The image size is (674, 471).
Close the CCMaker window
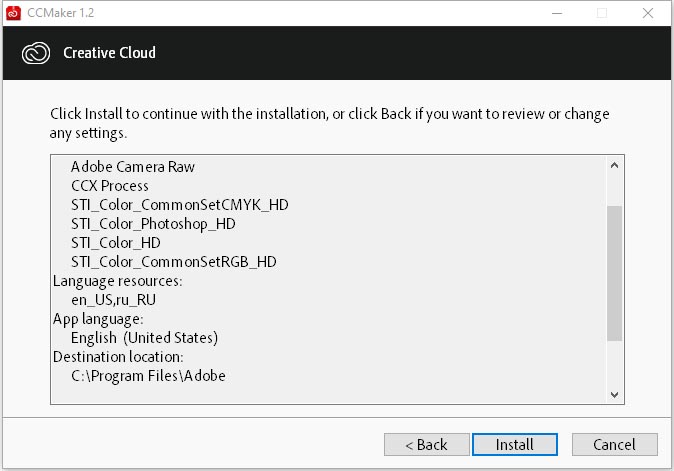pos(648,13)
